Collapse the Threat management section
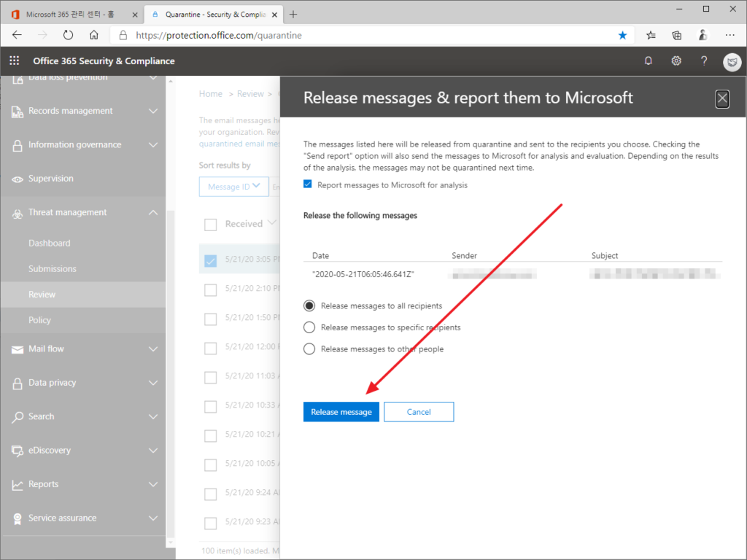Screen dimensions: 747x560 (x=153, y=212)
